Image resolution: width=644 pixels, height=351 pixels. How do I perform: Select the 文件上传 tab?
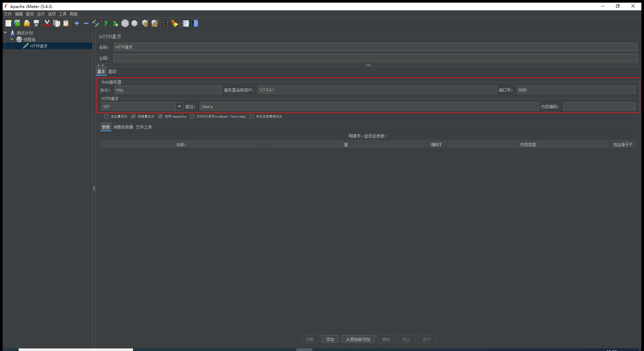coord(144,127)
